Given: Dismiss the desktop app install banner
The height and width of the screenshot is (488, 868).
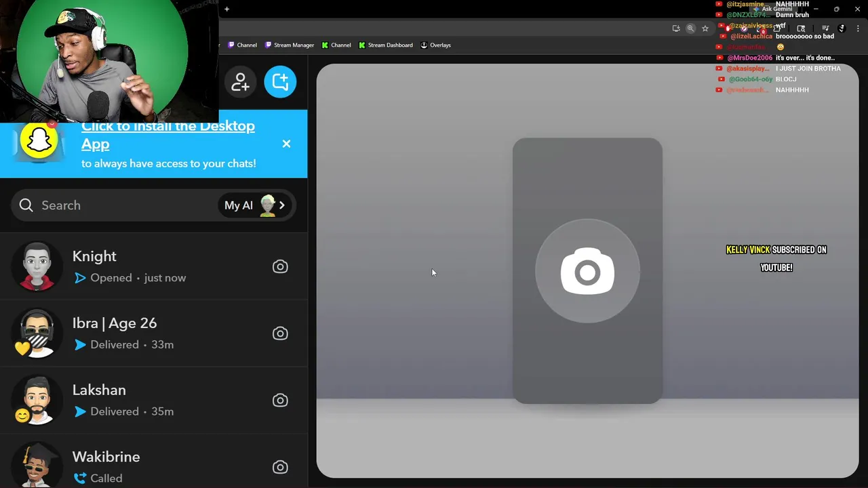Looking at the screenshot, I should [x=286, y=144].
